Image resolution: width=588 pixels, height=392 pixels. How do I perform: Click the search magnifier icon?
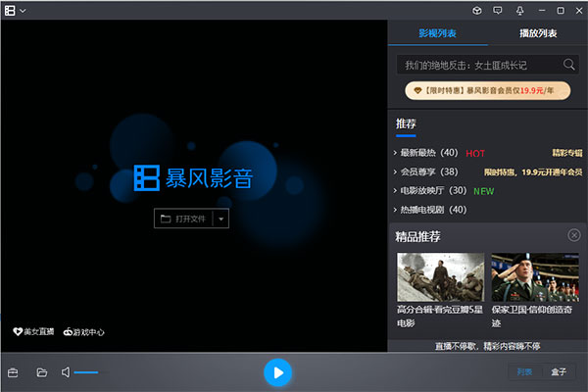(568, 65)
